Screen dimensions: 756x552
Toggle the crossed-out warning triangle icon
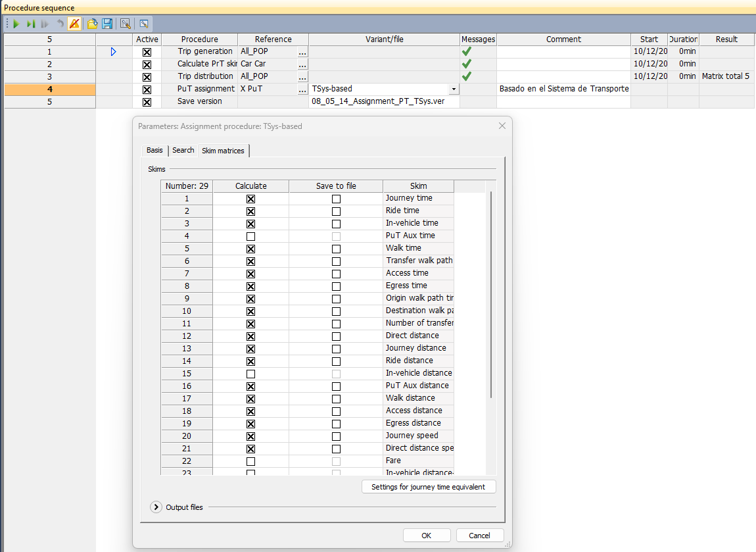pyautogui.click(x=74, y=24)
